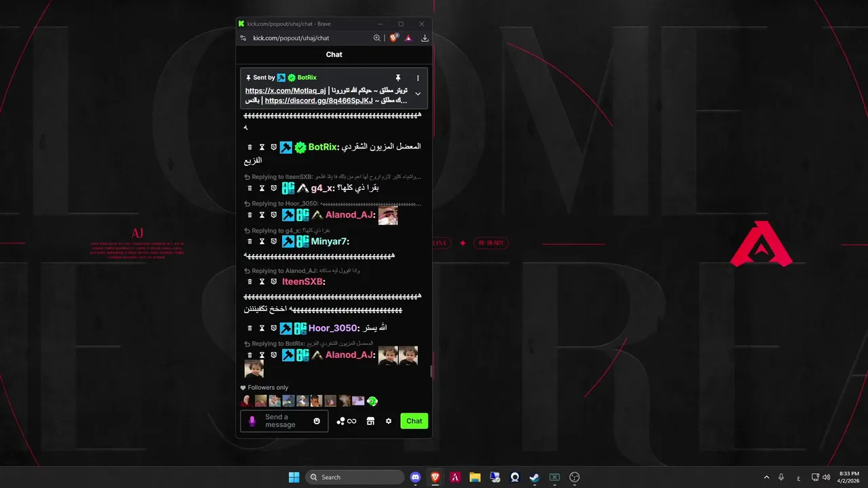Open the discord.gg/8q466SpJKJ link
Image resolution: width=868 pixels, height=488 pixels.
click(x=319, y=100)
